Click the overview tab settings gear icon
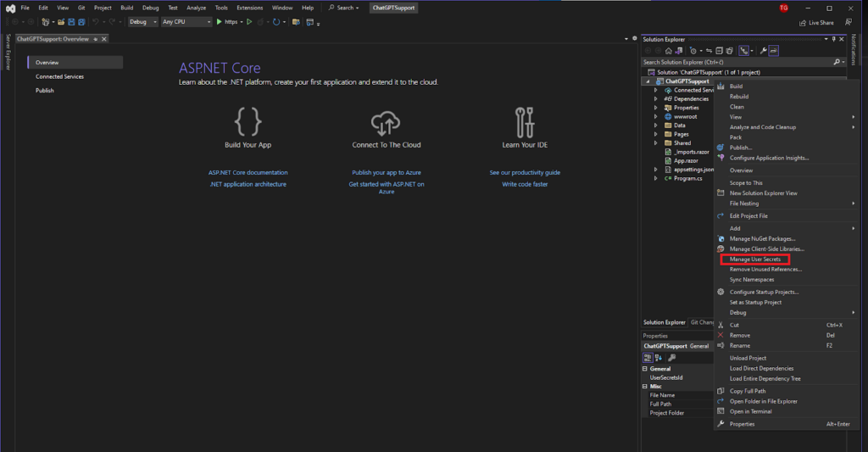Viewport: 868px width, 452px height. 634,39
